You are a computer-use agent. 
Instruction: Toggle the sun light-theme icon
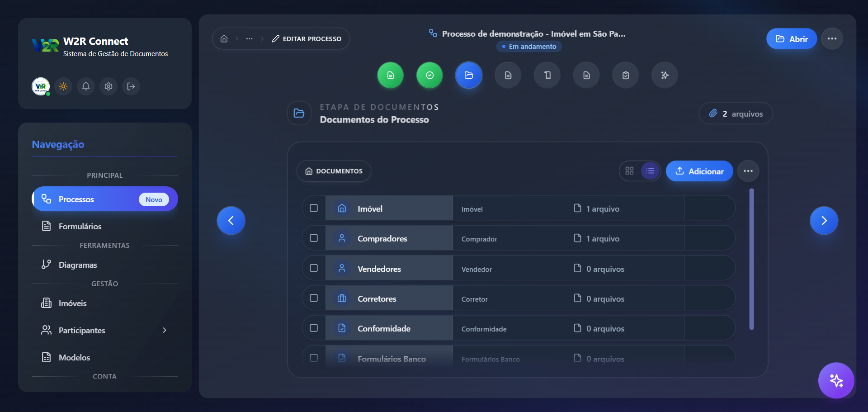63,86
